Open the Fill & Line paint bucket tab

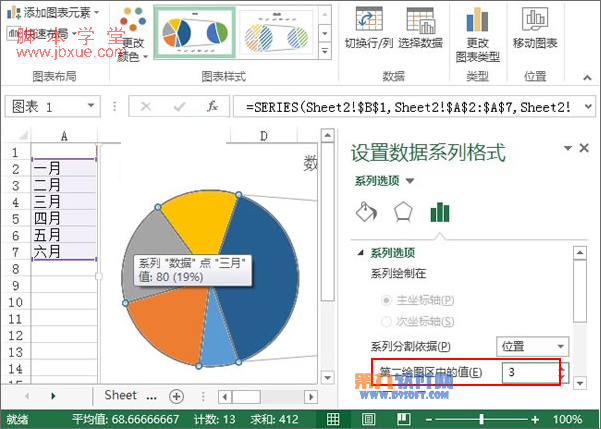coord(366,211)
